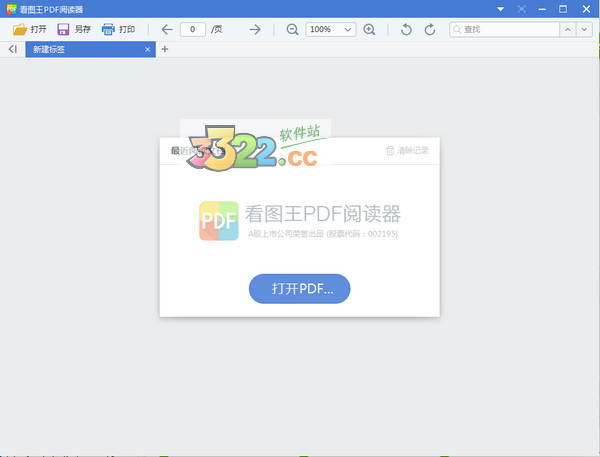The image size is (600, 457).
Task: Click 清除记录 to clear recent records
Action: pos(408,150)
